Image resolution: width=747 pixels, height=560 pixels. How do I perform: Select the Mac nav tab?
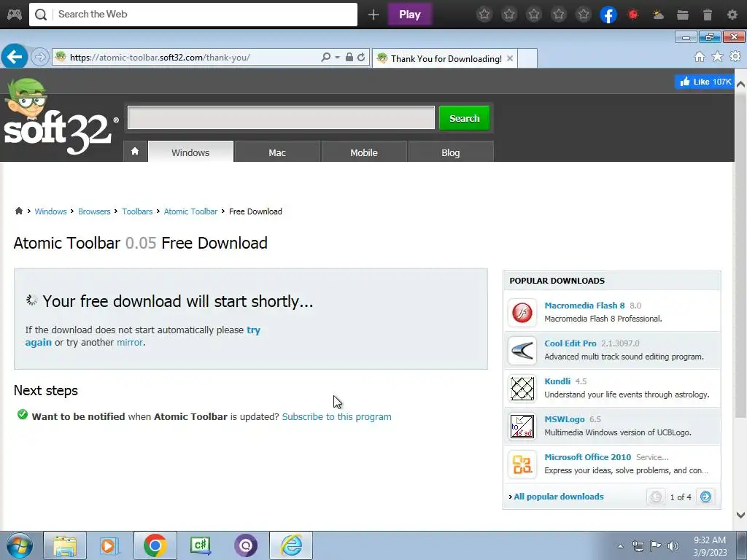pos(277,152)
